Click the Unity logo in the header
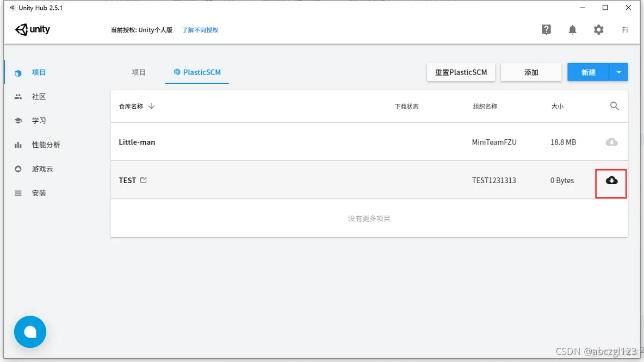Image resolution: width=644 pixels, height=362 pixels. [x=33, y=29]
